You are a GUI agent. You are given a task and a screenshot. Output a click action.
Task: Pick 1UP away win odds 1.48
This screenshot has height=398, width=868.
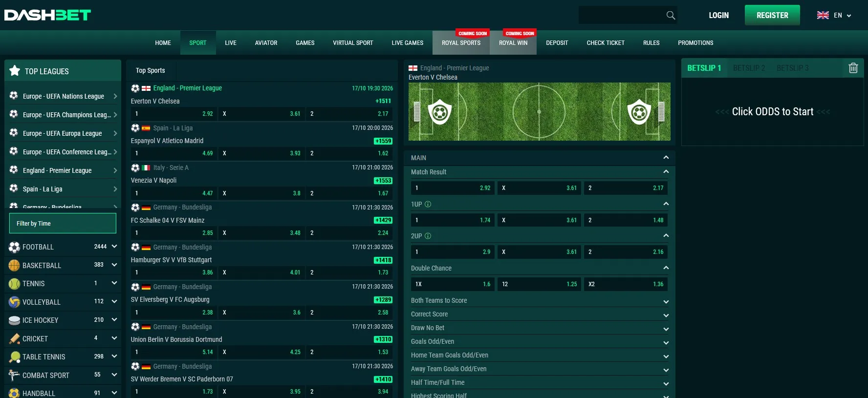[x=626, y=220]
